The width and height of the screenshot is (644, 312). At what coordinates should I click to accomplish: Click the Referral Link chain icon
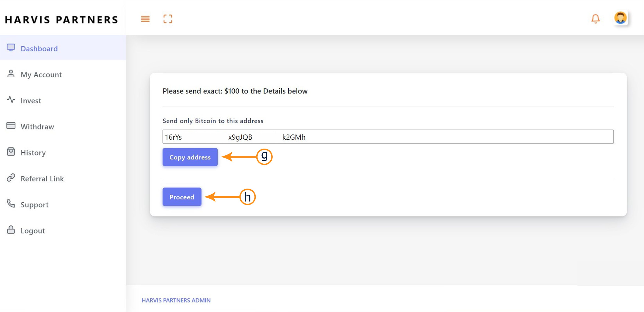pyautogui.click(x=11, y=178)
